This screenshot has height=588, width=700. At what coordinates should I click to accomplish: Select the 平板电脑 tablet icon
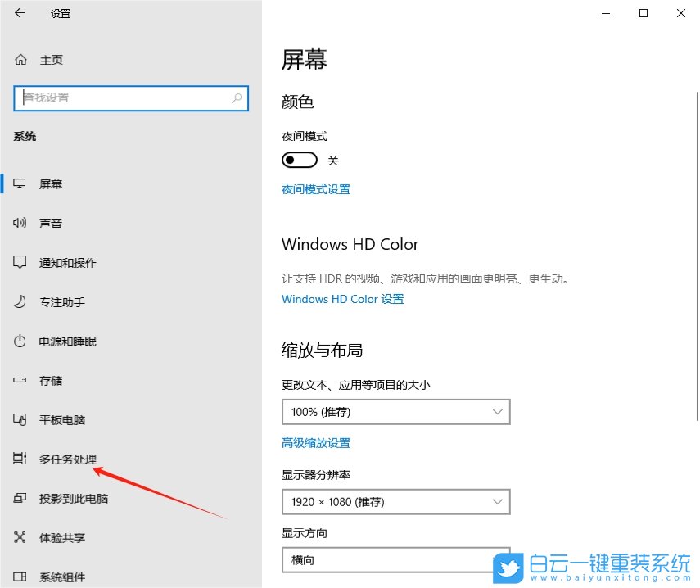click(x=20, y=419)
